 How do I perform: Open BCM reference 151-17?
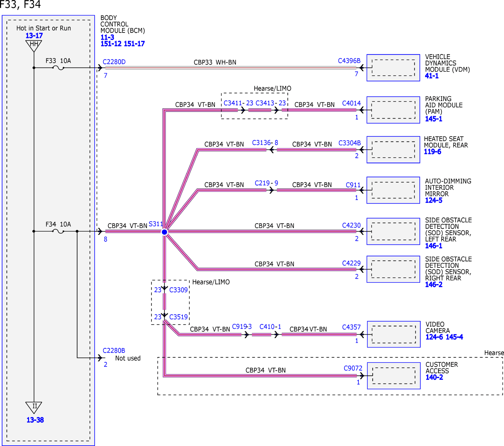[x=134, y=44]
